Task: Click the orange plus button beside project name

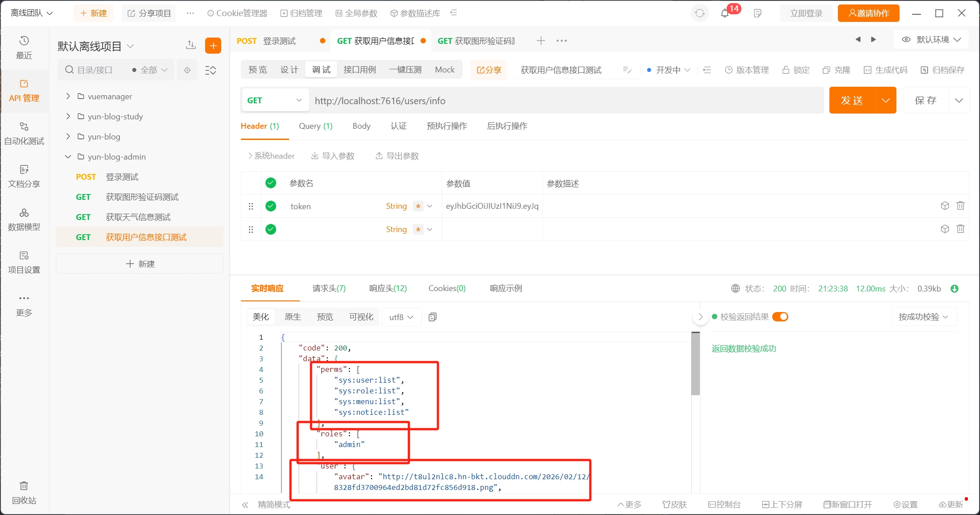Action: [x=213, y=46]
